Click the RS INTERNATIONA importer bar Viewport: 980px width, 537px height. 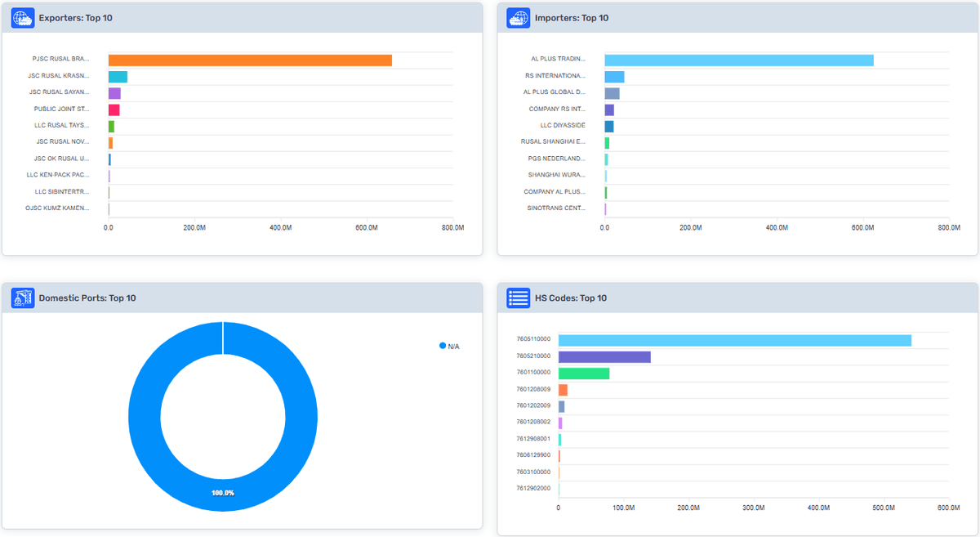614,77
